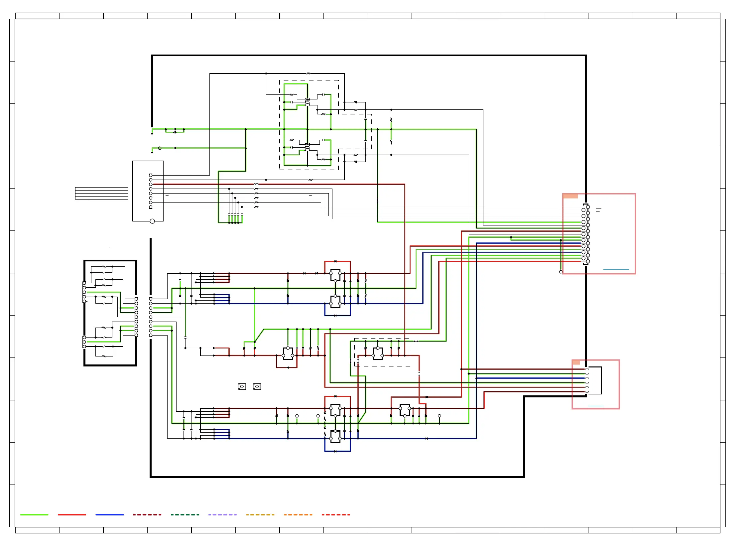Click the circle below the left connector box
The image size is (754, 560).
click(152, 221)
